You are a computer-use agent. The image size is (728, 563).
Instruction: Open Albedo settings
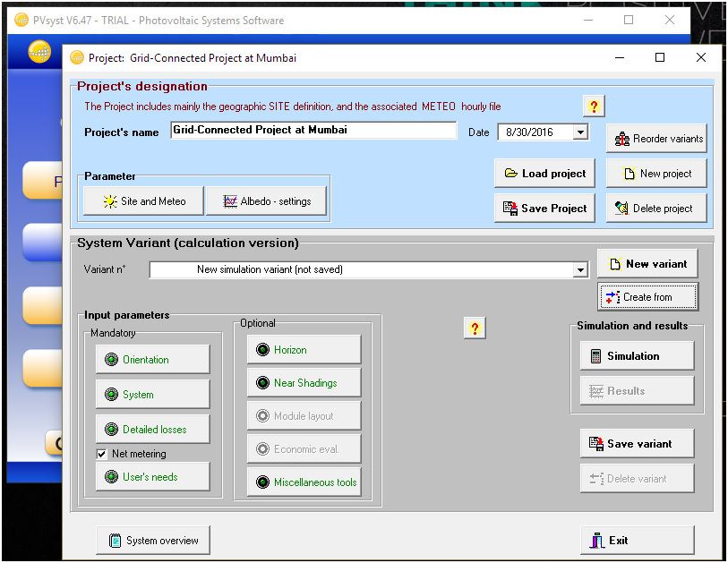[x=266, y=201]
